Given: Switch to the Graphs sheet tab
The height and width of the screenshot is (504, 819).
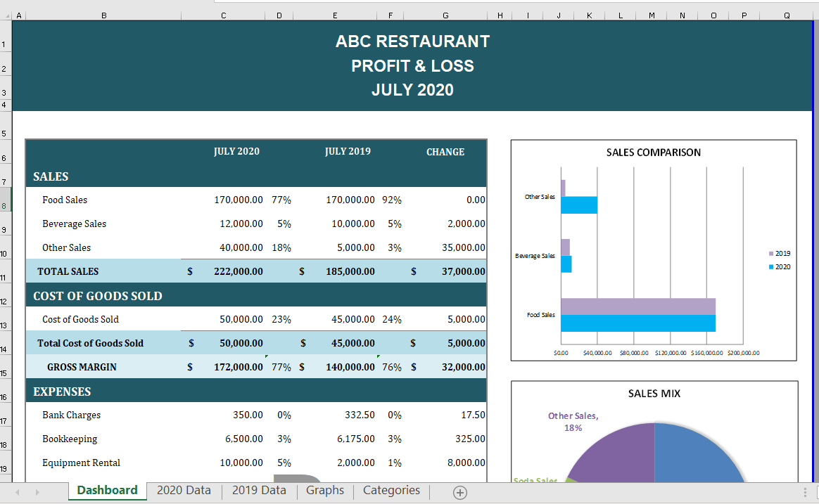Looking at the screenshot, I should pyautogui.click(x=325, y=491).
